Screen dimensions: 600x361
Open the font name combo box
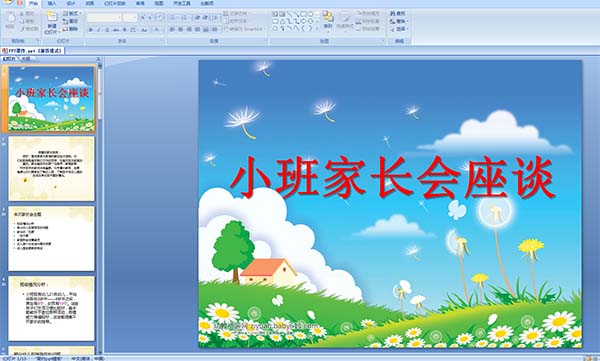104,18
